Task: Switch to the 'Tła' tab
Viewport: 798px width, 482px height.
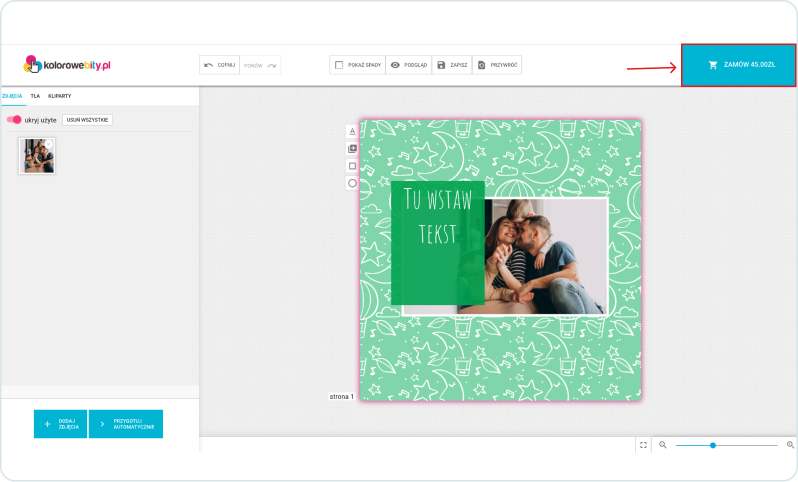Action: pyautogui.click(x=35, y=96)
